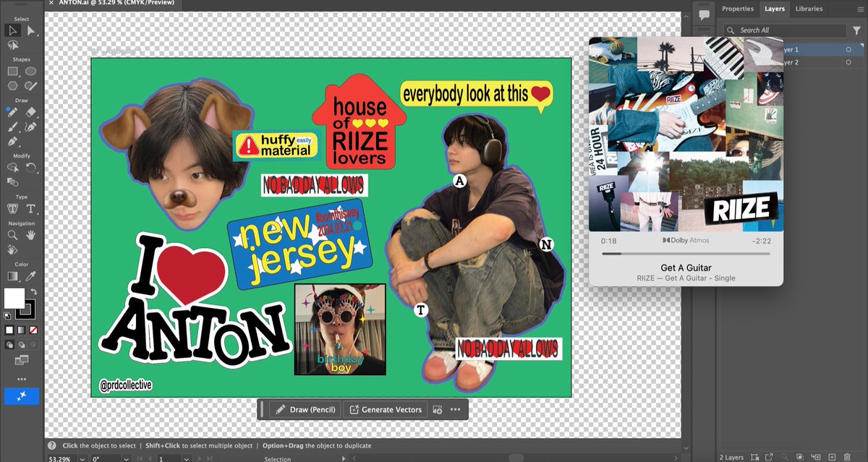Change the screen mode icon
This screenshot has width=868, height=462.
coord(22,359)
